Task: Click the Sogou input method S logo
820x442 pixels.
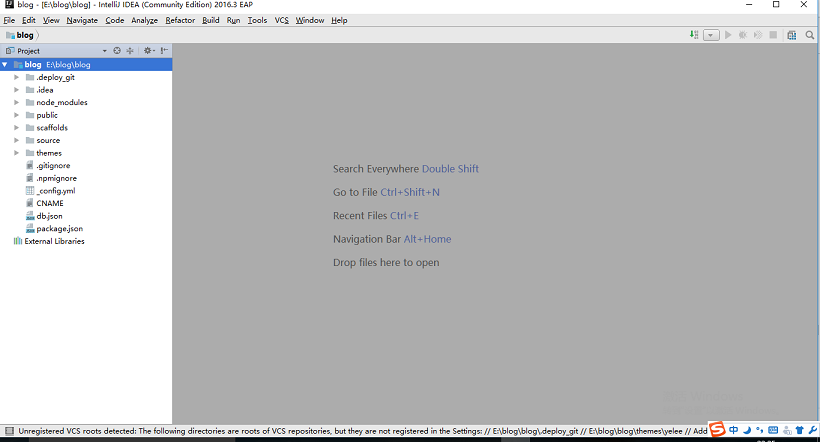Action: [x=718, y=430]
